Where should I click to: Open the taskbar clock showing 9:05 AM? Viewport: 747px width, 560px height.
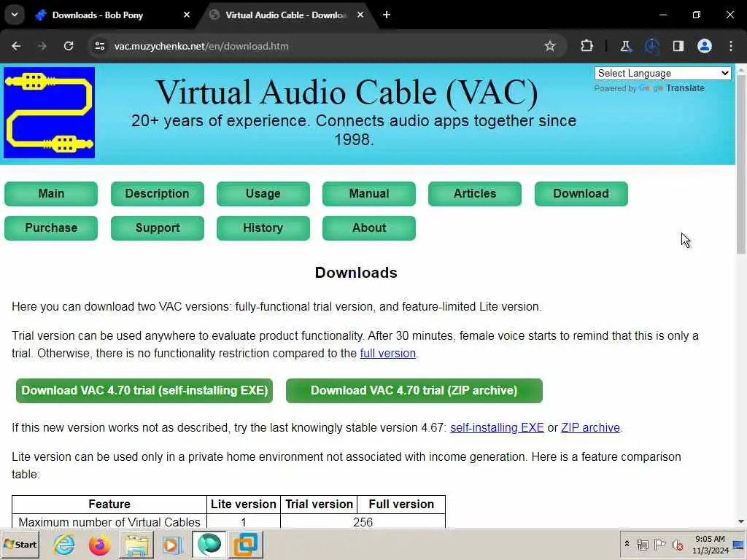(710, 545)
